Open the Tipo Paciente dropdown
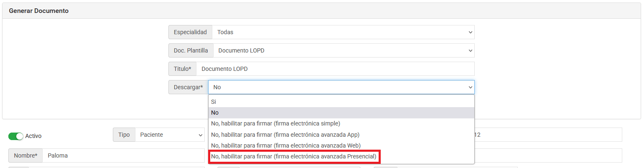 170,135
